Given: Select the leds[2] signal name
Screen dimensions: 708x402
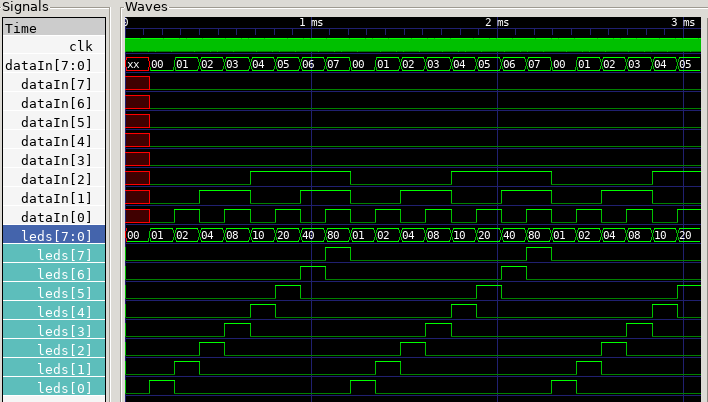Looking at the screenshot, I should click(x=65, y=350).
